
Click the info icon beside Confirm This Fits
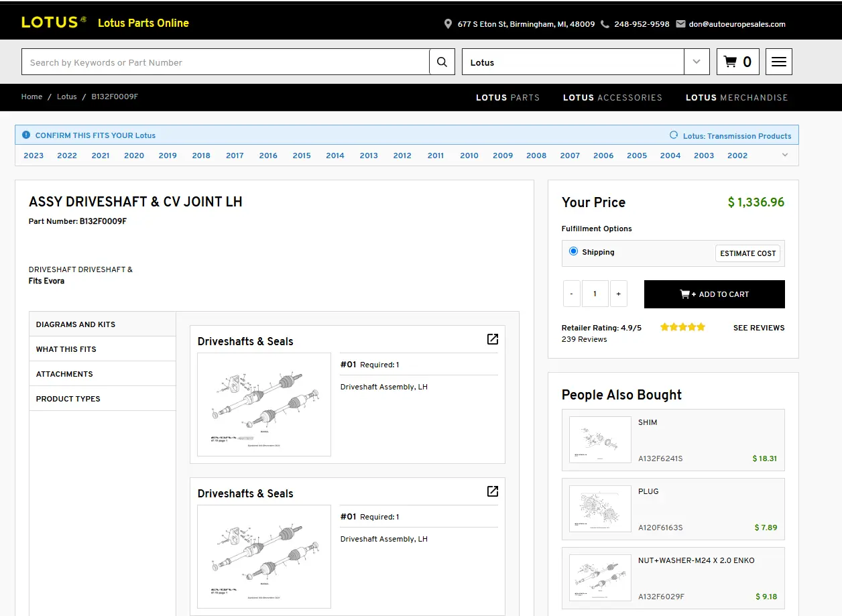(x=26, y=135)
